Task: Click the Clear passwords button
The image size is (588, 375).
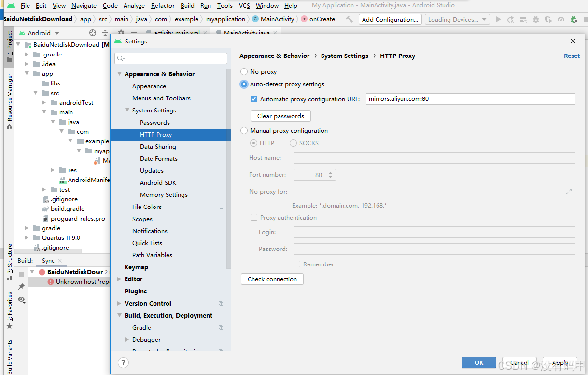Action: 280,116
